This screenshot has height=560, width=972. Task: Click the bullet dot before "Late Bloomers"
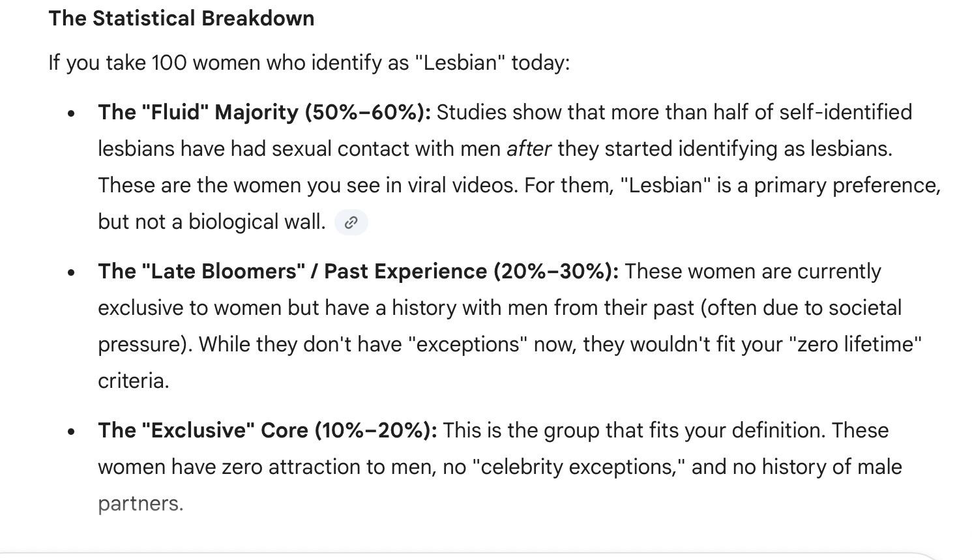71,272
